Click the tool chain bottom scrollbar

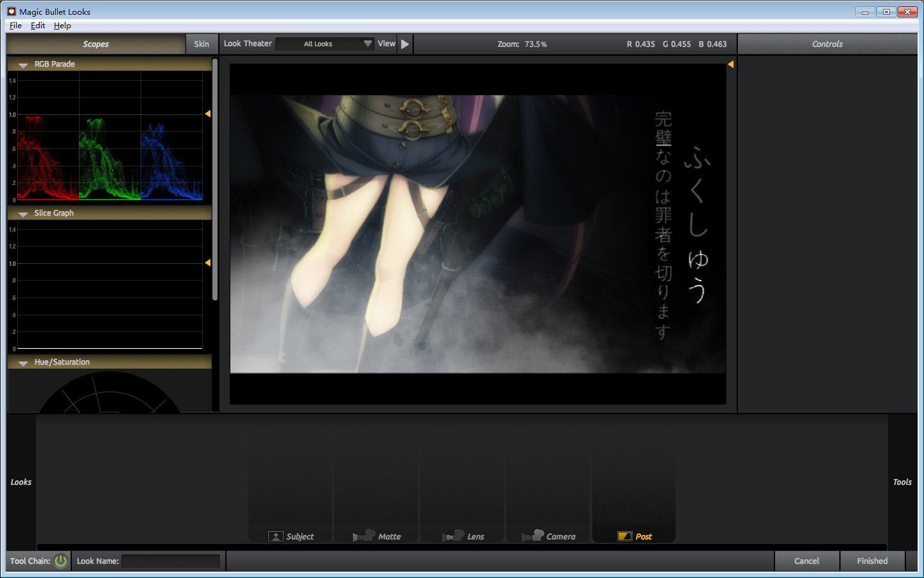click(462, 547)
